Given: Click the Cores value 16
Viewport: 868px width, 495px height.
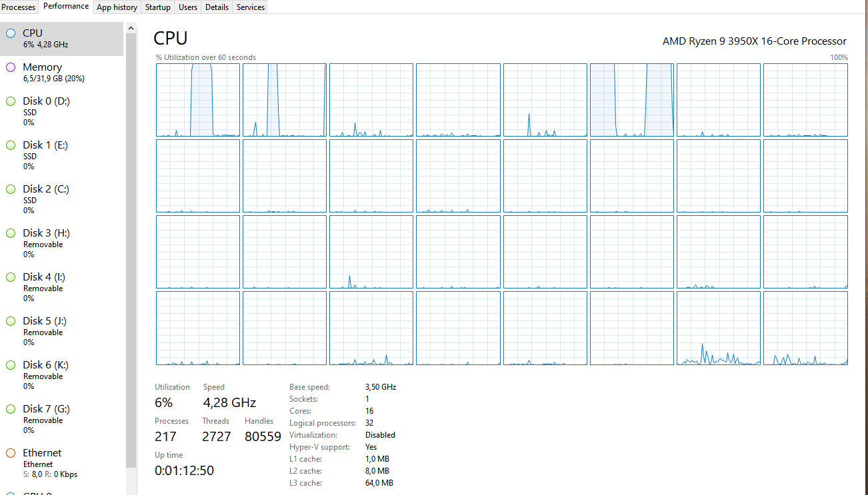Looking at the screenshot, I should (369, 411).
